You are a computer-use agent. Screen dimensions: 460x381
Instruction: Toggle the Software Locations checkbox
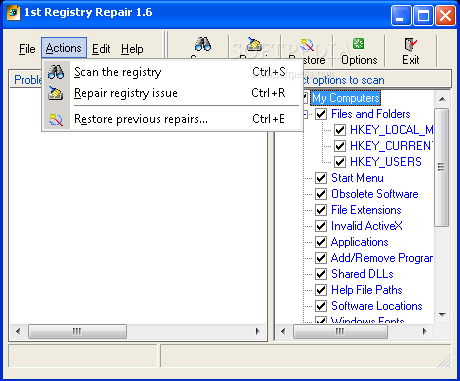pyautogui.click(x=321, y=306)
